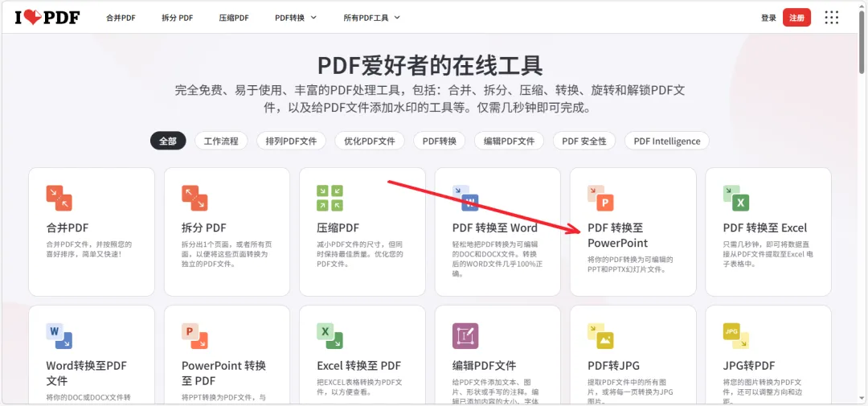Click the 拆分 PDF card icon
This screenshot has width=868, height=406.
(194, 199)
